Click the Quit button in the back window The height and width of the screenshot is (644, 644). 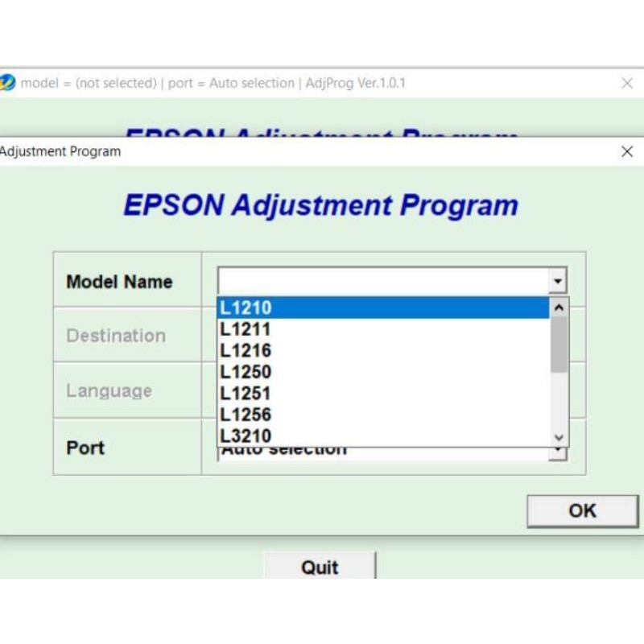coord(320,568)
